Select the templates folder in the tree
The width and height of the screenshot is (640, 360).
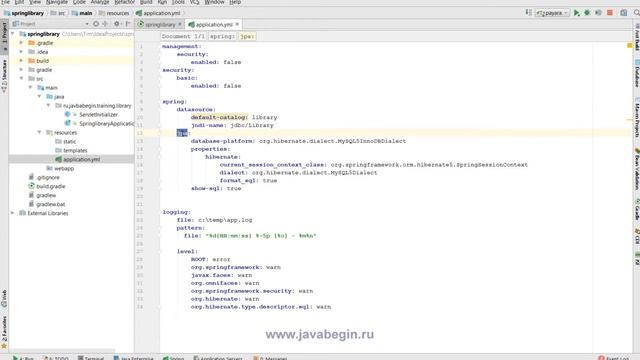(75, 151)
